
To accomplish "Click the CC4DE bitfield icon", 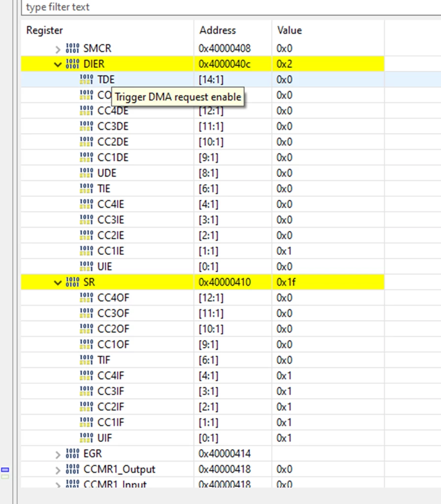I will point(87,111).
